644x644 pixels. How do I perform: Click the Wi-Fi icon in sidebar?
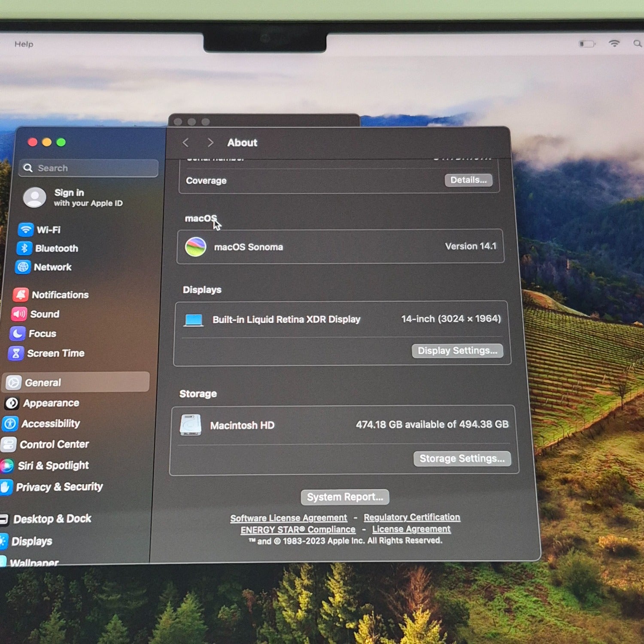tap(26, 230)
